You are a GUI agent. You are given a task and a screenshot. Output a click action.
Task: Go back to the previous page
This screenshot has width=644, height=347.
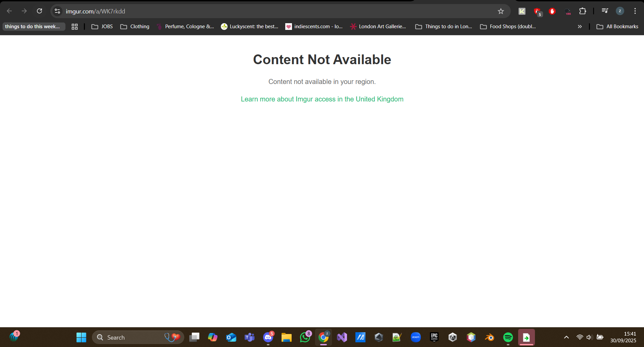[x=9, y=11]
